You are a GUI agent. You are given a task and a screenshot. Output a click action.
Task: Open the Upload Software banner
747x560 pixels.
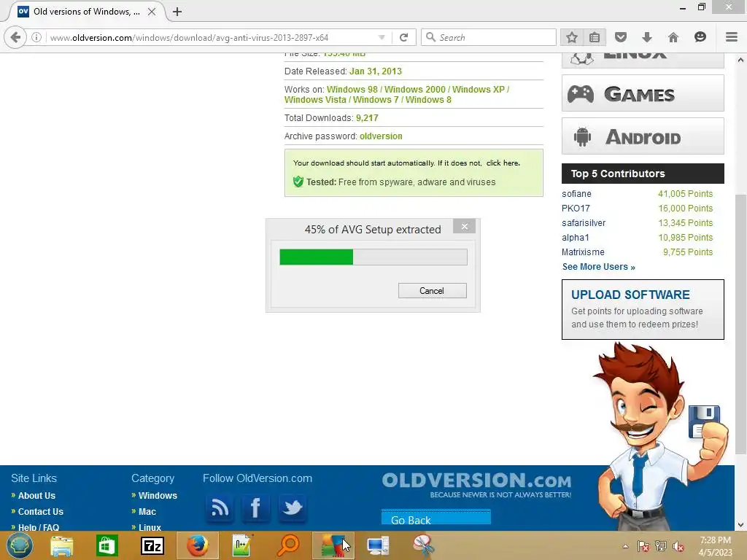643,309
